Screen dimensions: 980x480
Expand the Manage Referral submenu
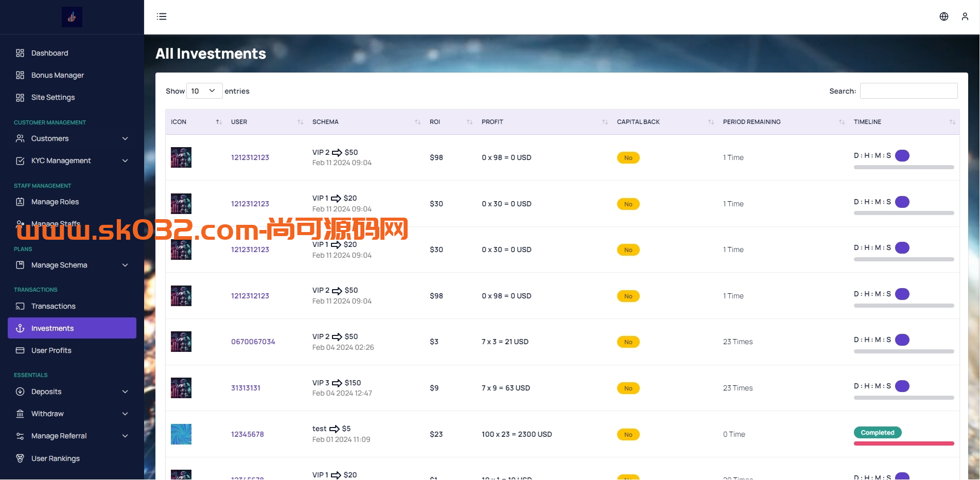click(x=125, y=436)
